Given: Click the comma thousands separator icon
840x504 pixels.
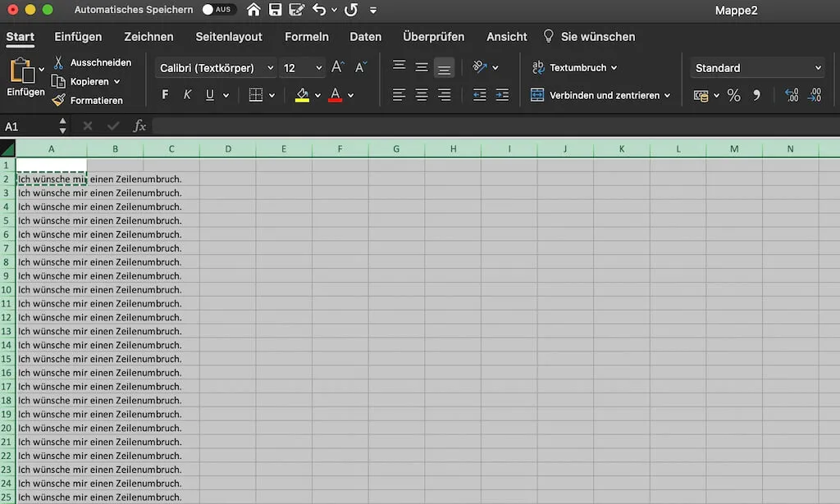Looking at the screenshot, I should coord(756,95).
